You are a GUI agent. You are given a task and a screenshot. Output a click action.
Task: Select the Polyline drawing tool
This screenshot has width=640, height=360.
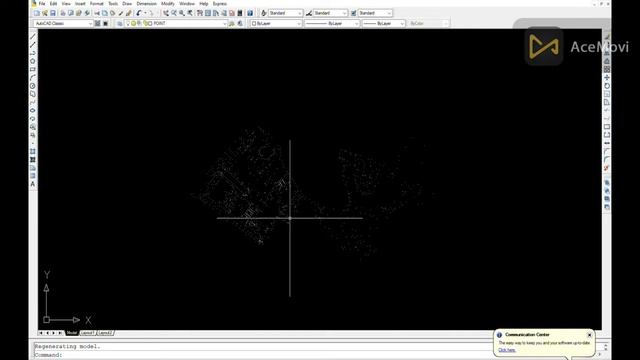tap(33, 53)
